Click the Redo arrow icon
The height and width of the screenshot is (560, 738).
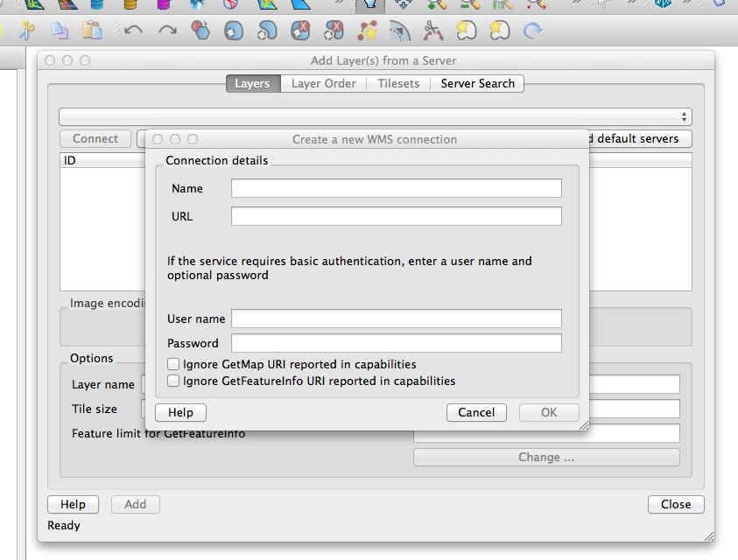167,31
